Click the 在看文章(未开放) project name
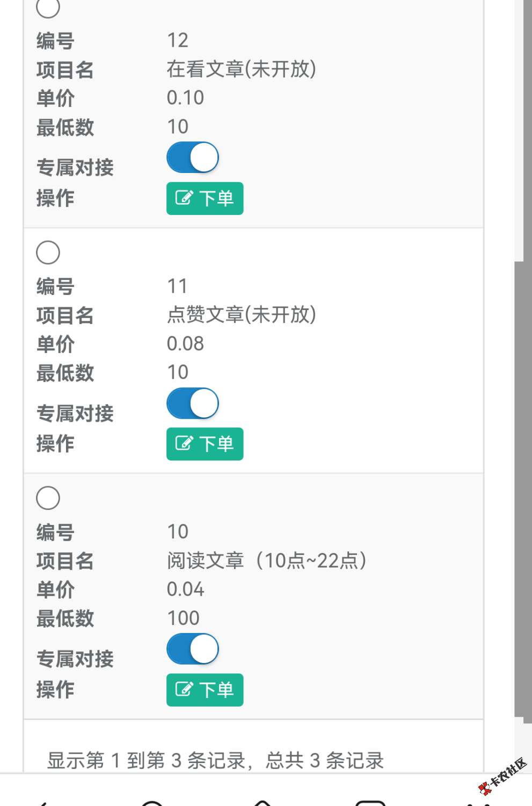This screenshot has width=532, height=806. 241,69
